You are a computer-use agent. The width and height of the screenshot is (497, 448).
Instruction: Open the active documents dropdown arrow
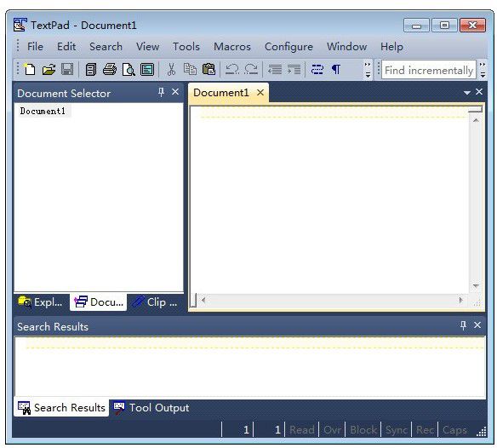[x=466, y=93]
